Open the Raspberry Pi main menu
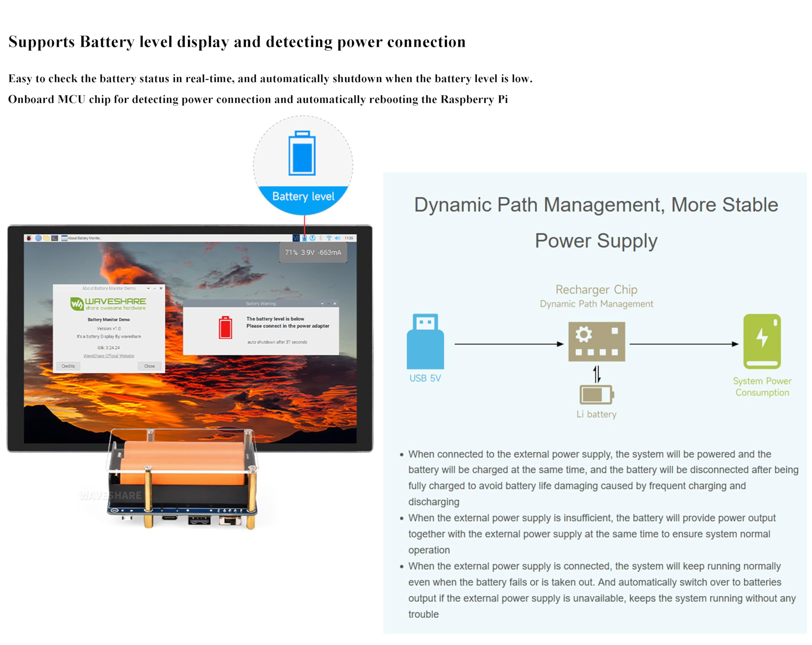The width and height of the screenshot is (812, 645). coord(29,238)
